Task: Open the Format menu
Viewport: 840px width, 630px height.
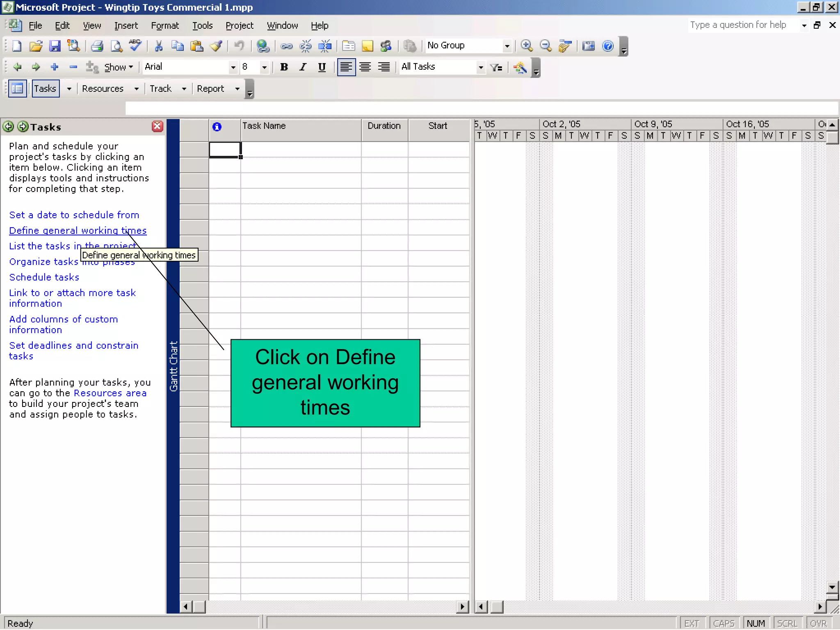Action: click(165, 25)
